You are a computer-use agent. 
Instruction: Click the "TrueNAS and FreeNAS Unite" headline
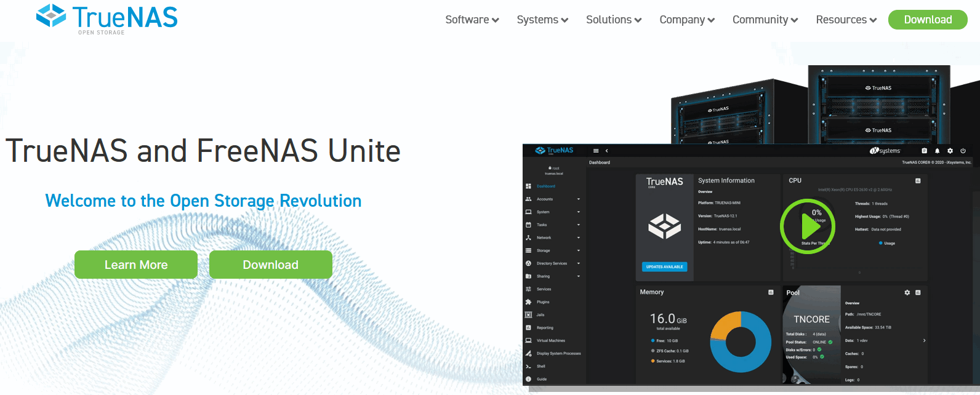pyautogui.click(x=203, y=151)
